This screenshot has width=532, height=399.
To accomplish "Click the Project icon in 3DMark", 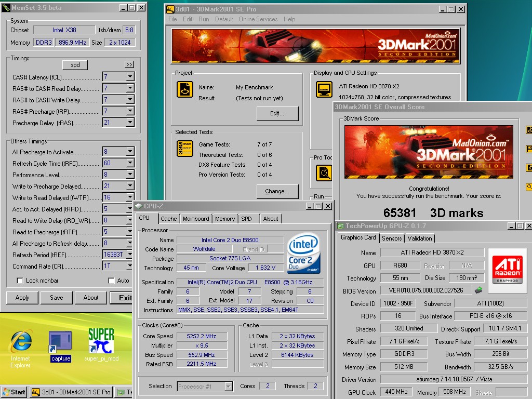I will pos(185,89).
